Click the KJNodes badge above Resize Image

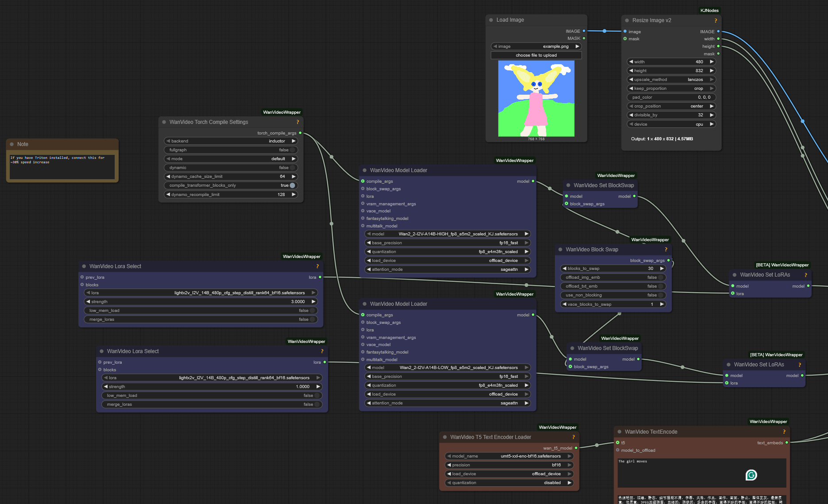tap(709, 11)
